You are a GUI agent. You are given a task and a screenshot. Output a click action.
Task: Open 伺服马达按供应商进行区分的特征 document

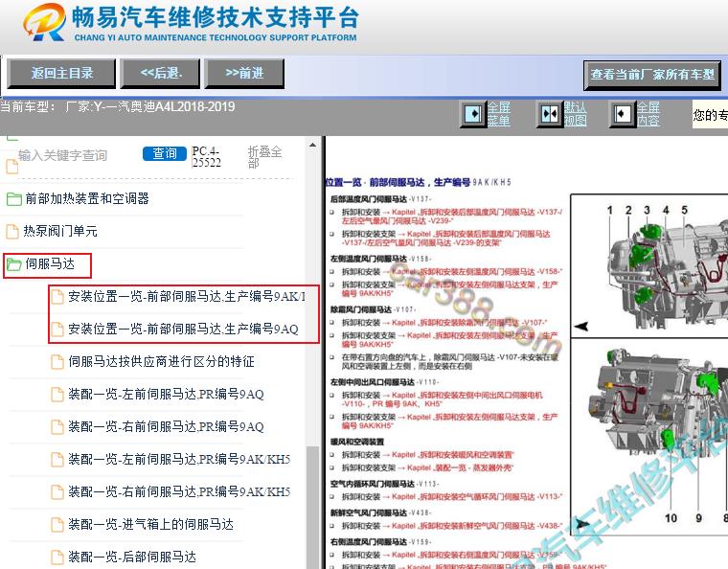click(161, 361)
